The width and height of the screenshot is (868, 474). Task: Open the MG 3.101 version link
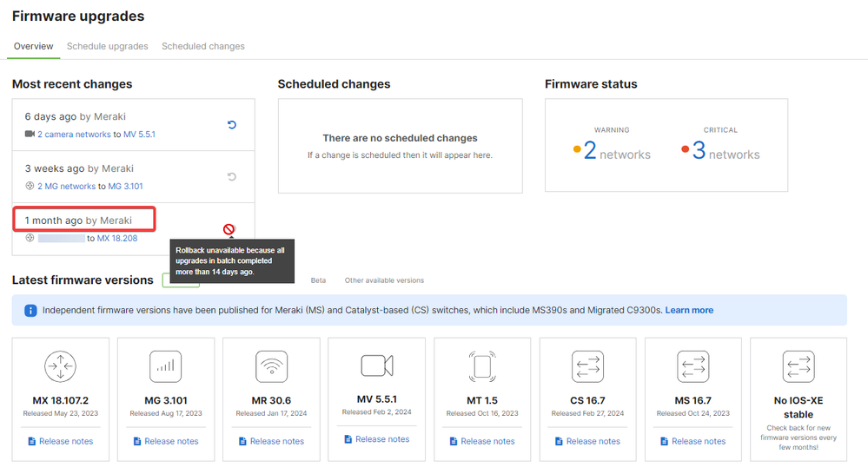(126, 187)
